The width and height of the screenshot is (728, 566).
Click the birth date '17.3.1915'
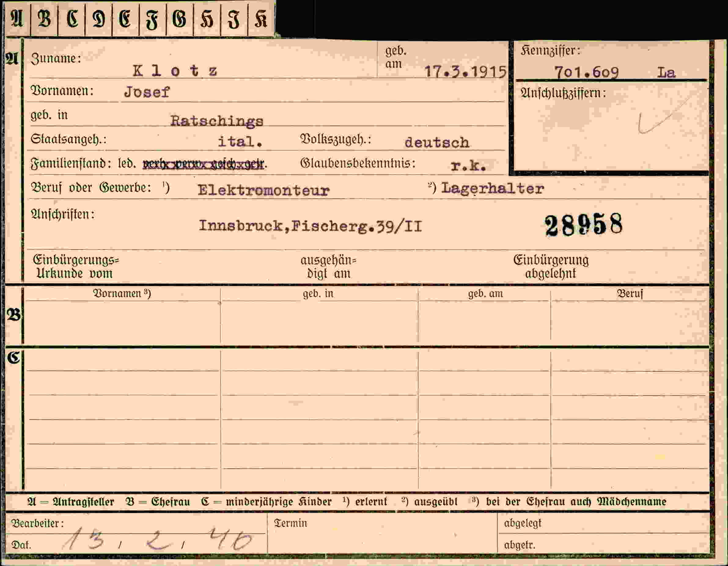click(x=465, y=71)
